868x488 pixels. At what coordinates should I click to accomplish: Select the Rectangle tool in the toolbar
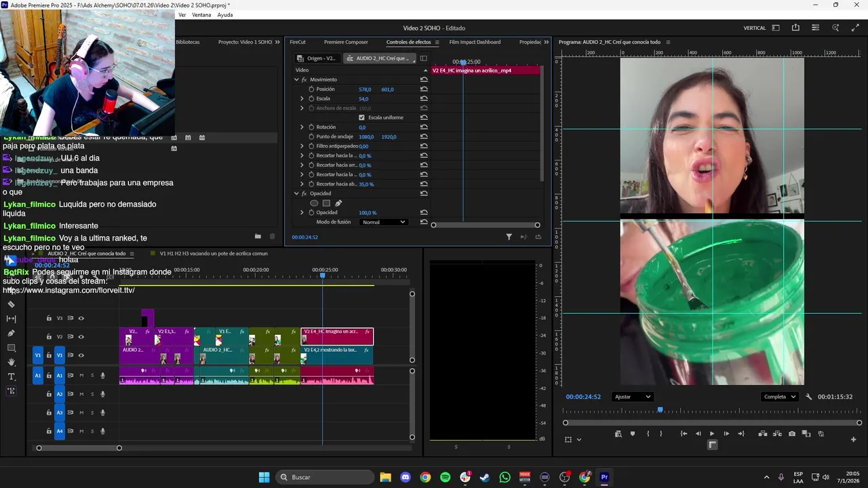[11, 348]
